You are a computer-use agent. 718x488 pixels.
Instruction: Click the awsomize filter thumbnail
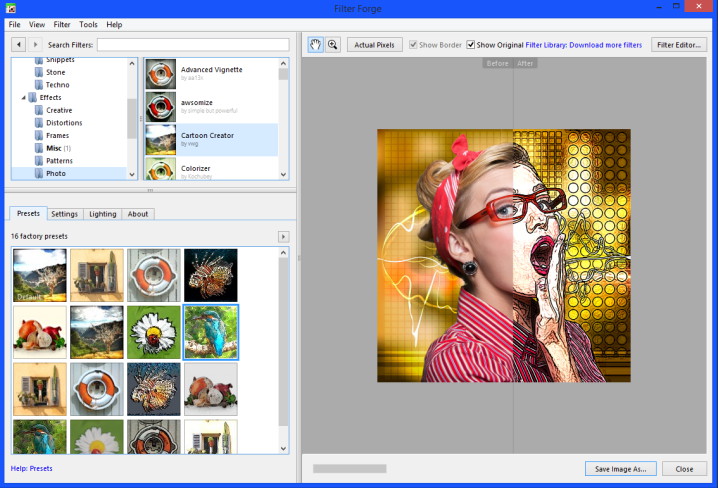point(161,107)
